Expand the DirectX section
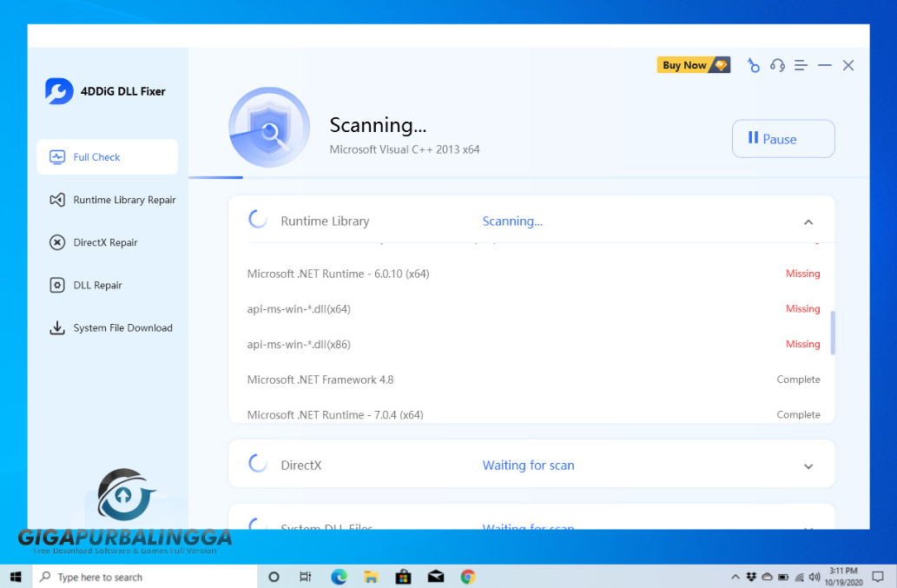897x588 pixels. pyautogui.click(x=808, y=466)
